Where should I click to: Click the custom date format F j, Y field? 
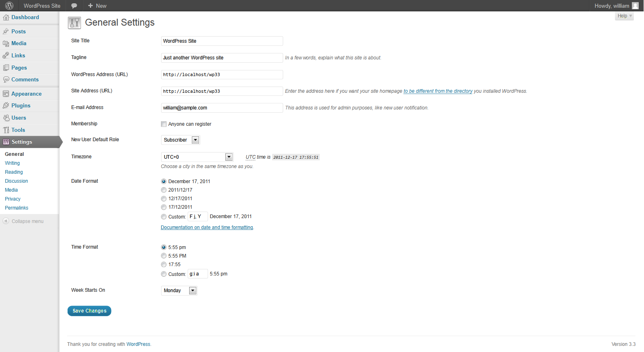tap(198, 216)
